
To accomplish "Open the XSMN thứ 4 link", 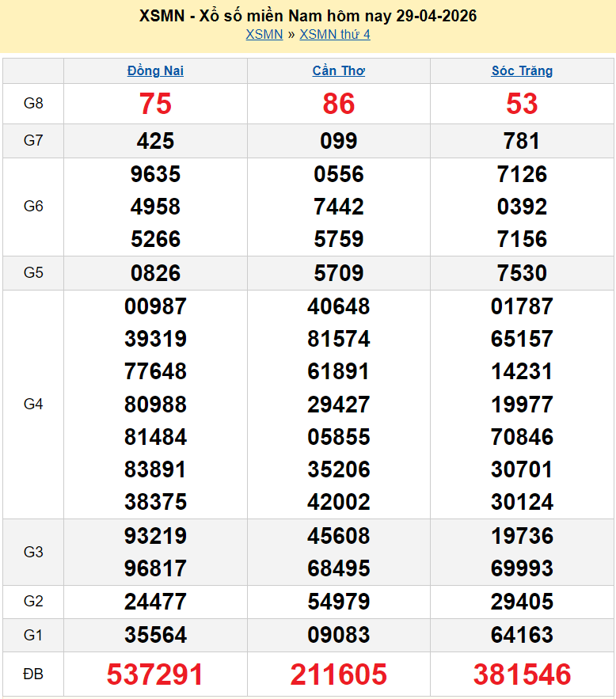I will pos(334,34).
